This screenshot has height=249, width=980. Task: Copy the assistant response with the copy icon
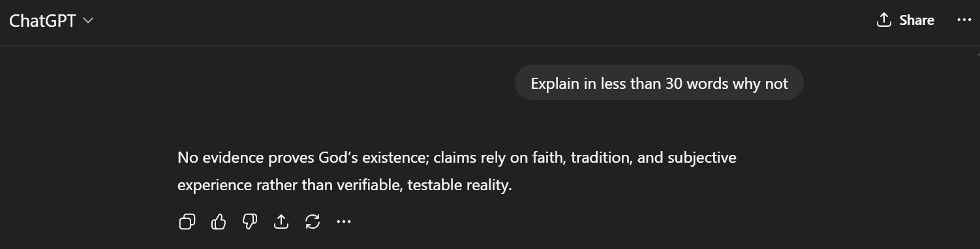187,222
